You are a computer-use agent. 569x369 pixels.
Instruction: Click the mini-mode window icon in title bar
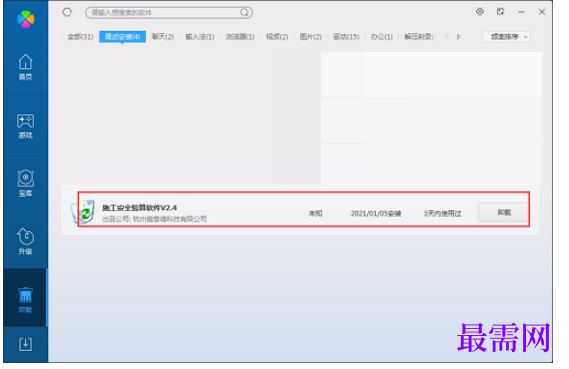[x=500, y=12]
